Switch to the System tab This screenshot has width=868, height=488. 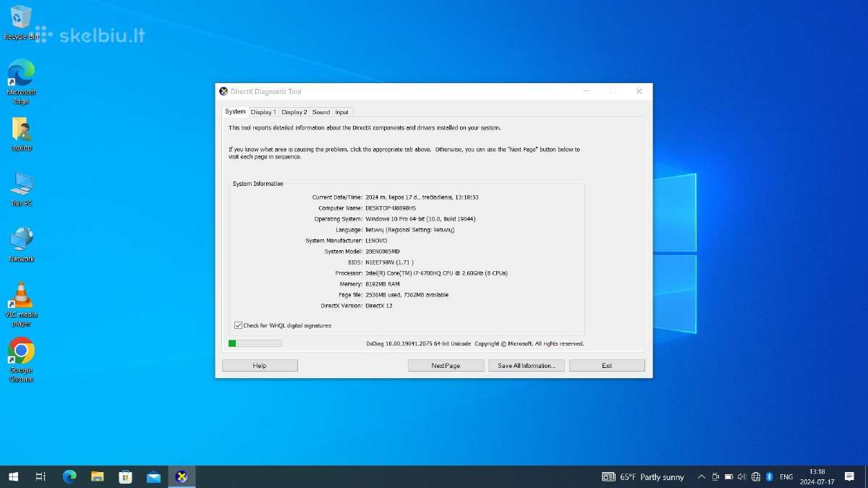(235, 111)
